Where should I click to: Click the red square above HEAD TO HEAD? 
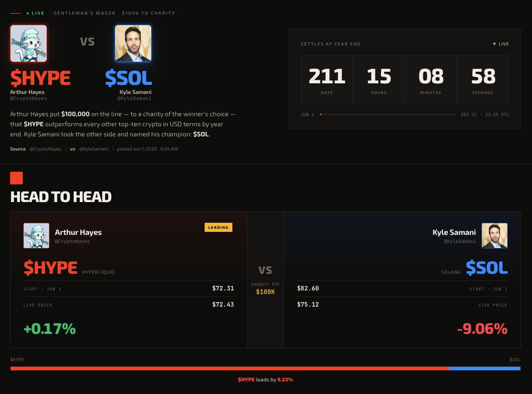coord(16,178)
